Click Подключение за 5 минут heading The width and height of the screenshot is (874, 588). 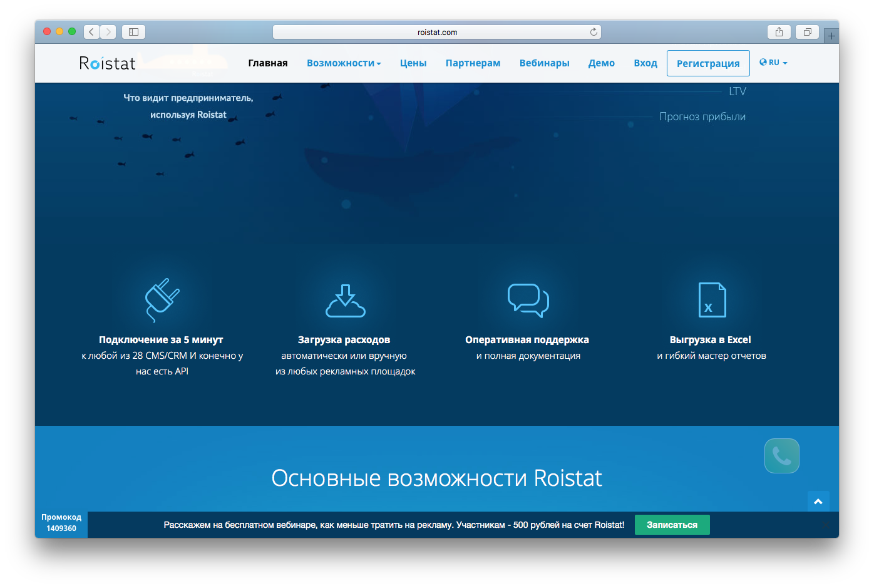[161, 340]
